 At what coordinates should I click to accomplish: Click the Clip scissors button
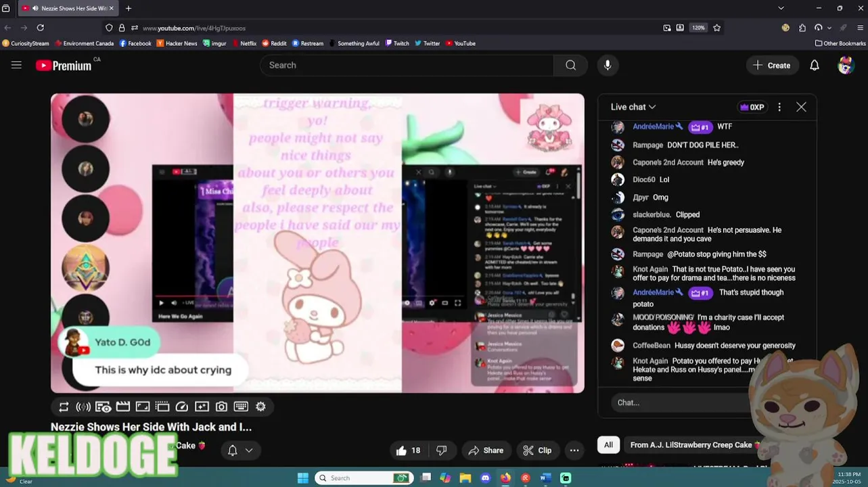538,450
